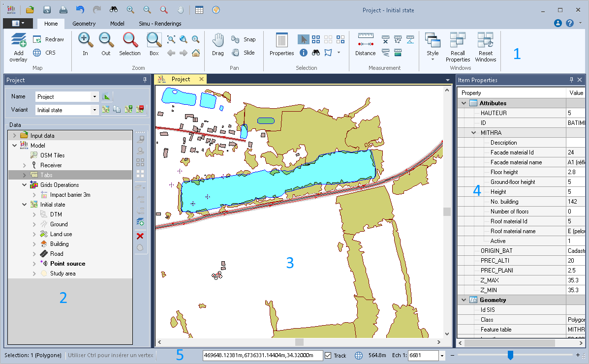Close the Item Properties panel
589x364 pixels.
[580, 80]
